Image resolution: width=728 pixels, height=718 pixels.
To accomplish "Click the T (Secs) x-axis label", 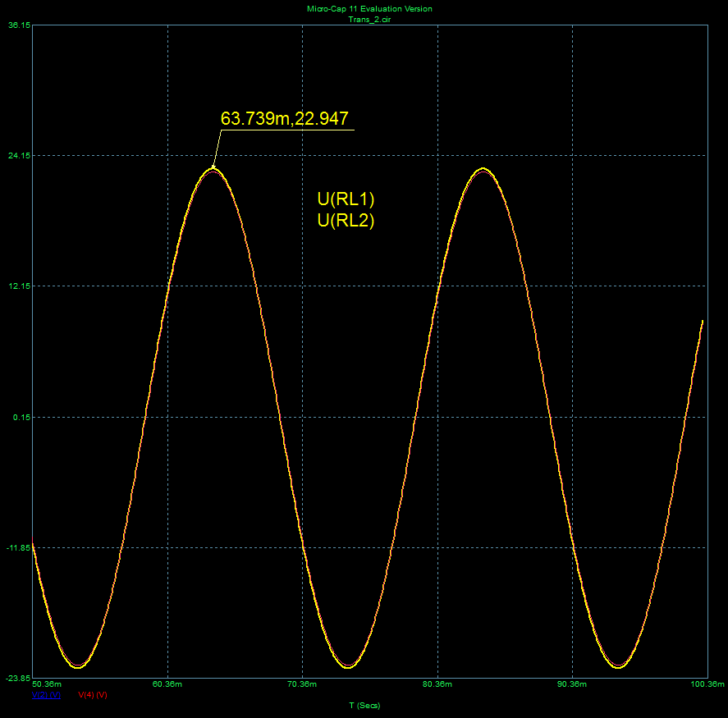I will coord(364,705).
